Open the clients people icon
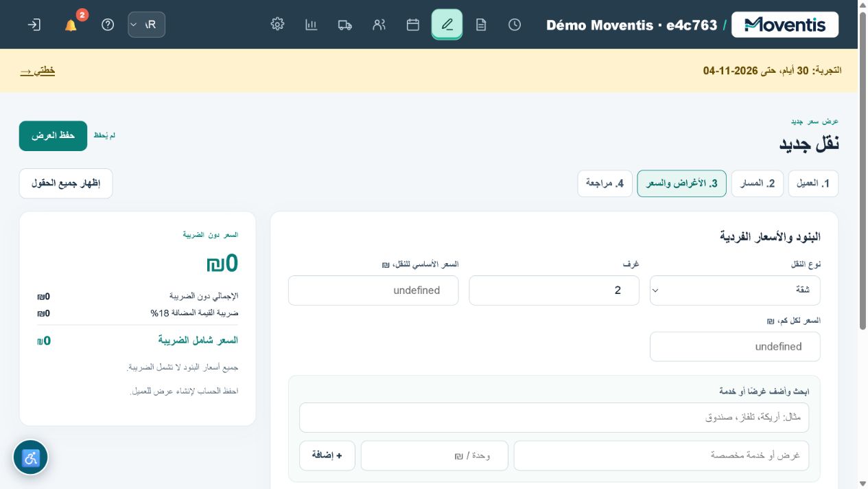868x489 pixels. pos(379,25)
